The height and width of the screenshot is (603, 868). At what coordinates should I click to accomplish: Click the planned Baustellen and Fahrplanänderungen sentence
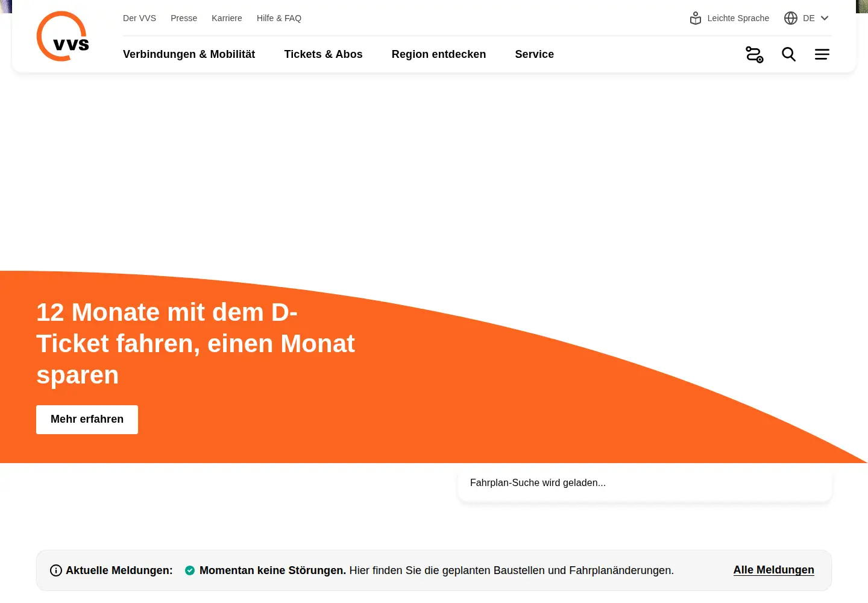(512, 570)
